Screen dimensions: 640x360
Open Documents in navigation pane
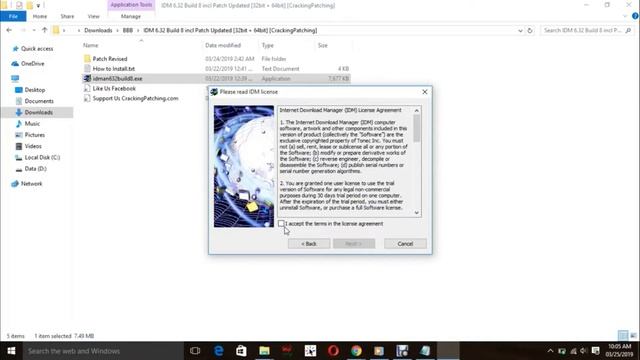[39, 101]
